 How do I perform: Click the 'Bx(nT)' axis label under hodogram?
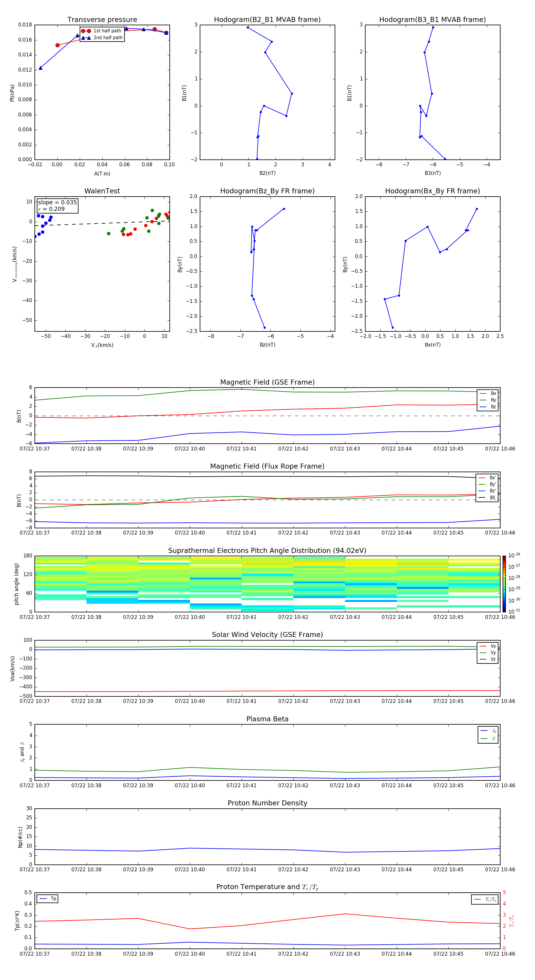[x=432, y=345]
